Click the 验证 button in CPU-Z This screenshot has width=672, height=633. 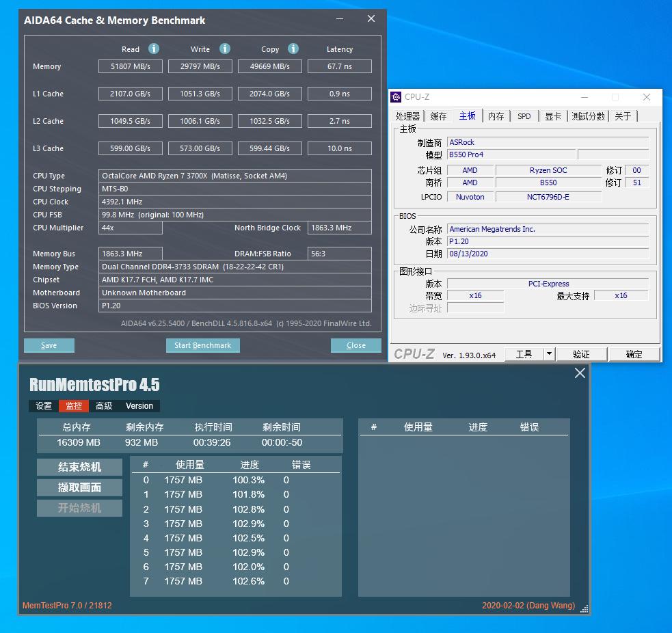point(582,354)
